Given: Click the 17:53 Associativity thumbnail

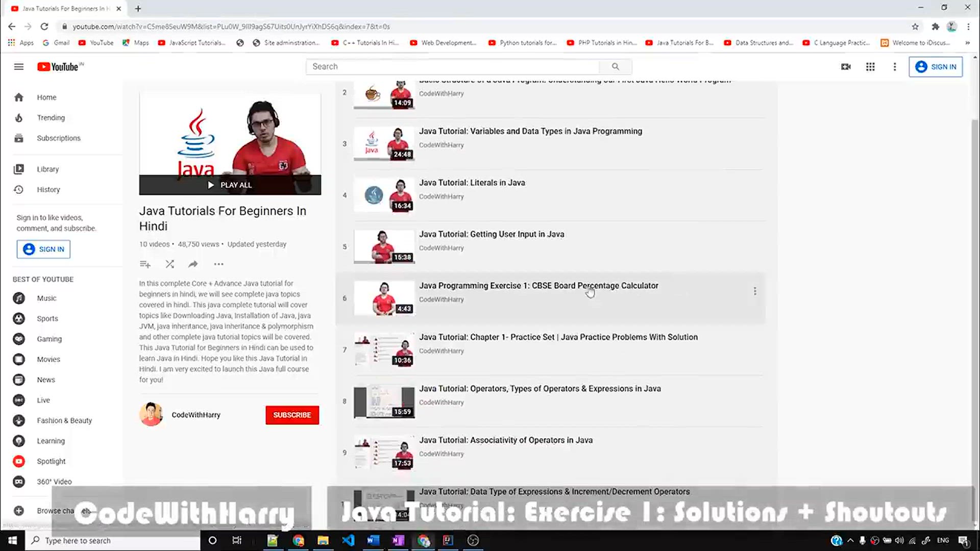Looking at the screenshot, I should (384, 454).
